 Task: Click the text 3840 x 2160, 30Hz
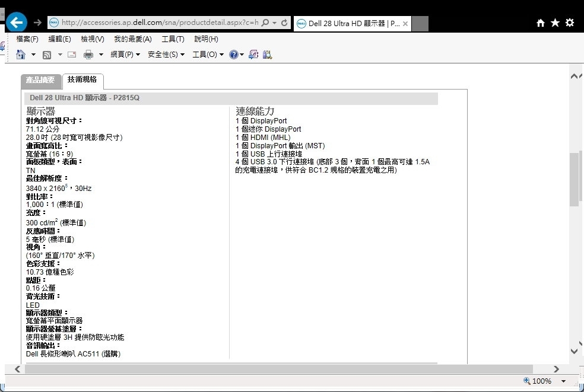tap(59, 188)
